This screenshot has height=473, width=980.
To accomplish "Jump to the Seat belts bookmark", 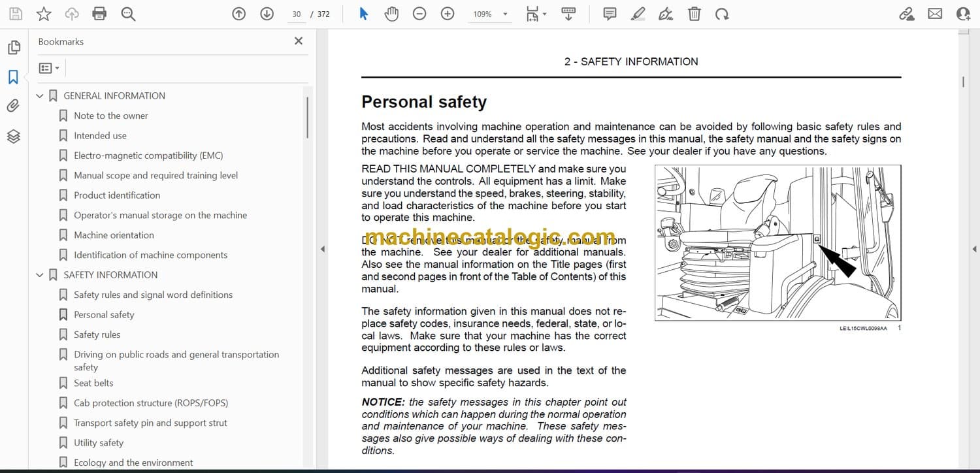I will [93, 383].
